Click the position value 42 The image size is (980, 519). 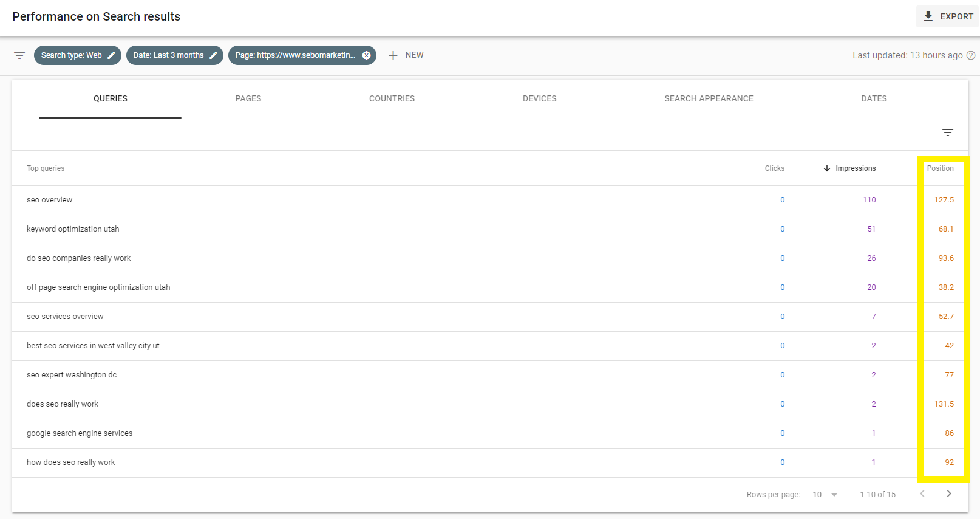point(949,346)
